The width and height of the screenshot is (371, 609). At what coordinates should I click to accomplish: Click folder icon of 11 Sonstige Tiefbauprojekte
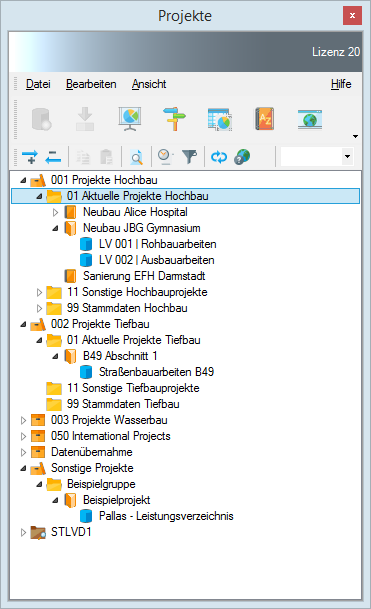pos(54,388)
